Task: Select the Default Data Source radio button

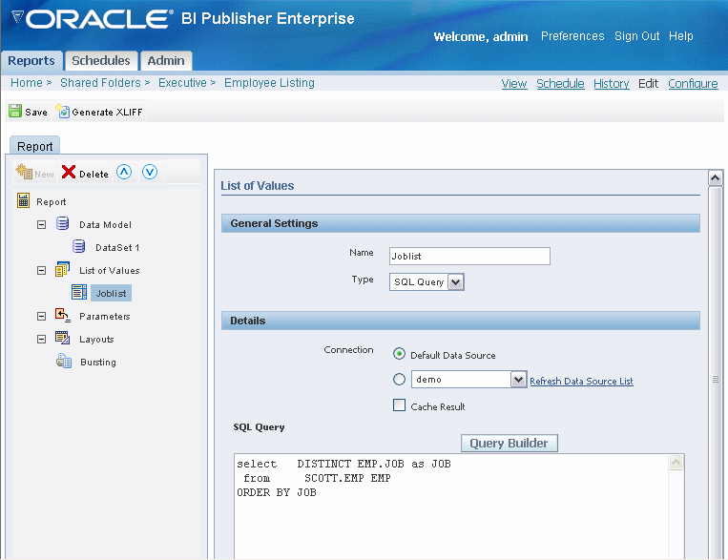Action: pyautogui.click(x=399, y=354)
